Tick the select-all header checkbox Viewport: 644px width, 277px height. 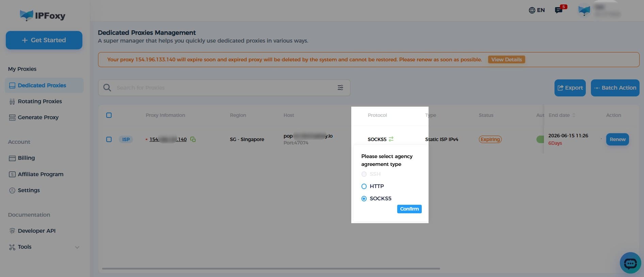109,115
